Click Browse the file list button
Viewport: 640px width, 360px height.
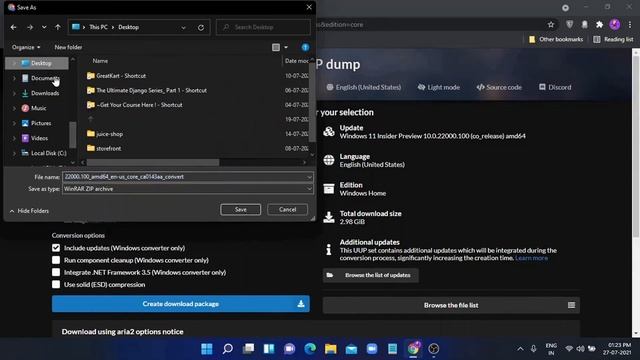451,305
